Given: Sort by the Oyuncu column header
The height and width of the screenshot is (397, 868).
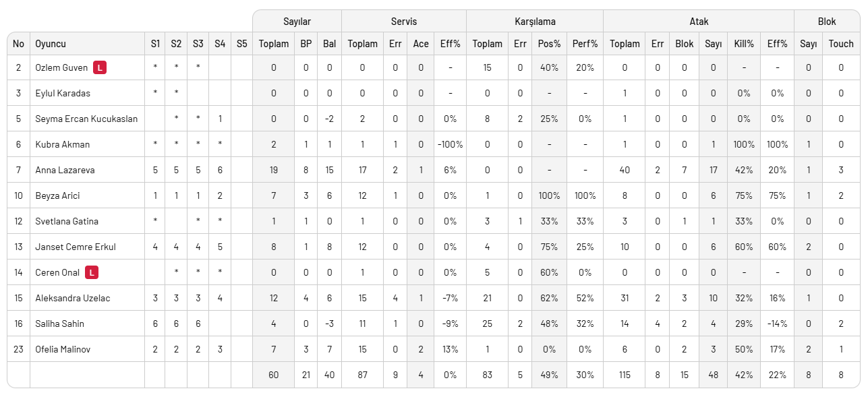Looking at the screenshot, I should pos(51,44).
